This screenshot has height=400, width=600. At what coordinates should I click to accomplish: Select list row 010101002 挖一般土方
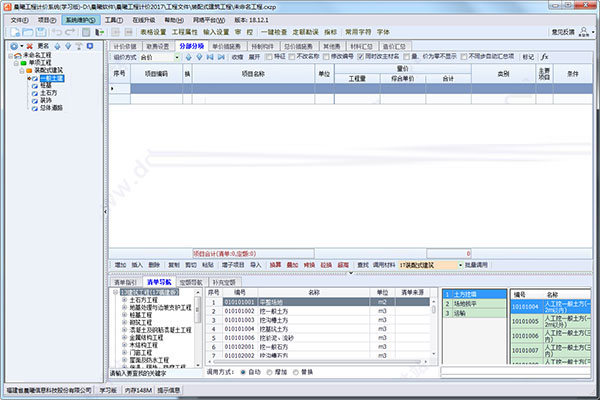click(x=318, y=311)
